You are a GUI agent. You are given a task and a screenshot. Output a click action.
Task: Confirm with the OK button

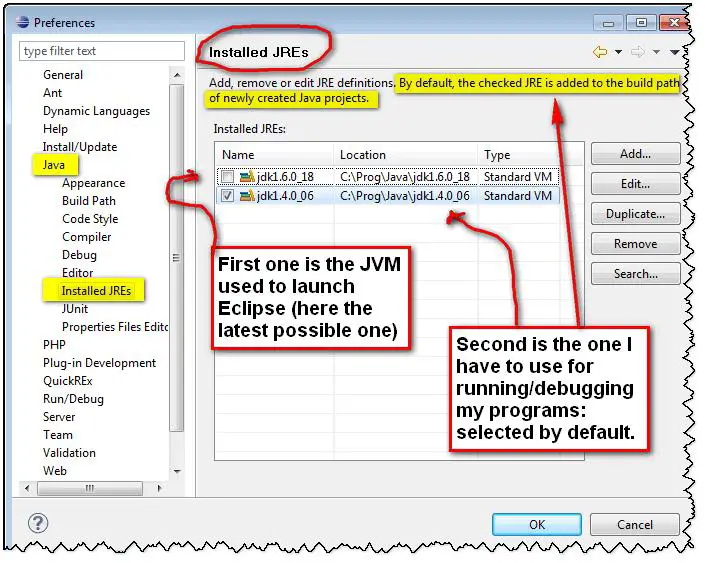pos(536,524)
